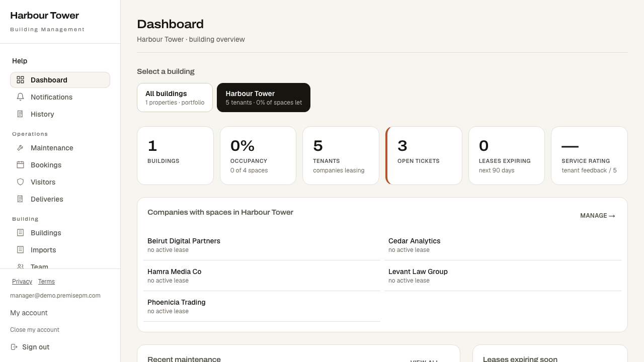Navigate to Bookings

click(x=60, y=165)
